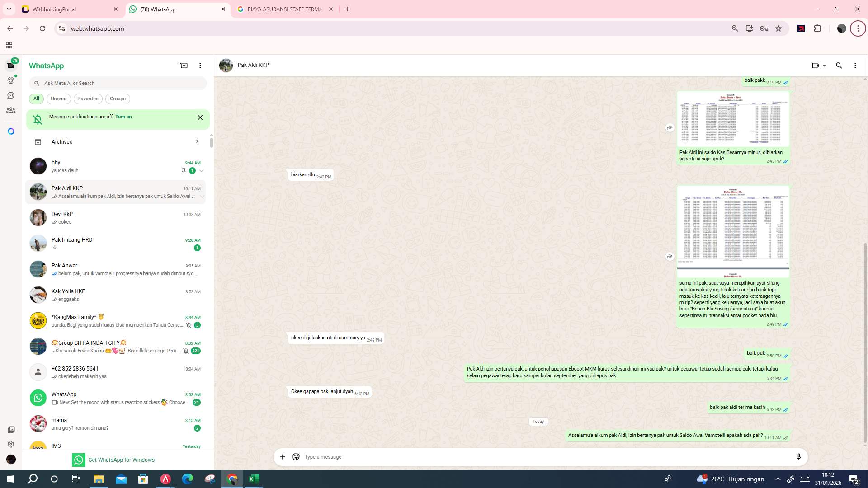
Task: Open the chat list overflow menu
Action: point(200,66)
